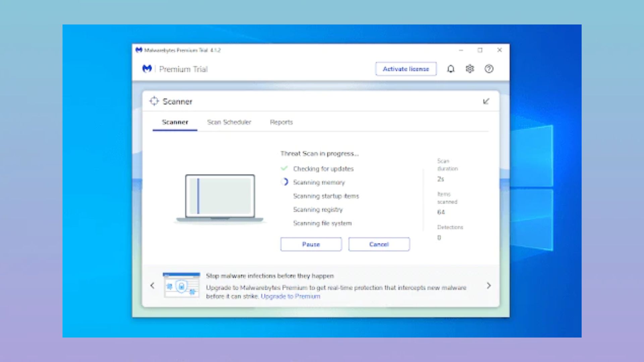Click the window title 'Malwarebytes Premium Trial 4.1.2'
The height and width of the screenshot is (362, 644).
point(182,50)
